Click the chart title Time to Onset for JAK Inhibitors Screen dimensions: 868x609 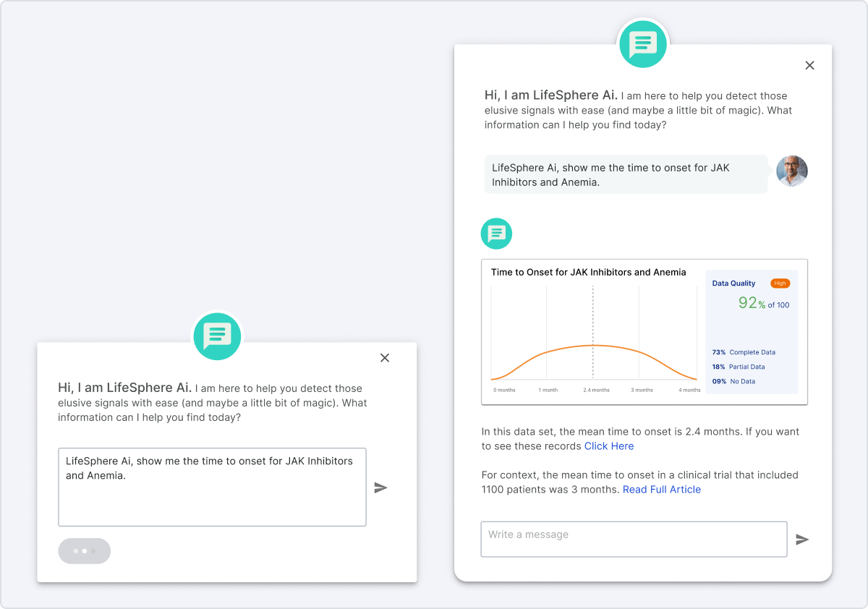click(x=589, y=272)
